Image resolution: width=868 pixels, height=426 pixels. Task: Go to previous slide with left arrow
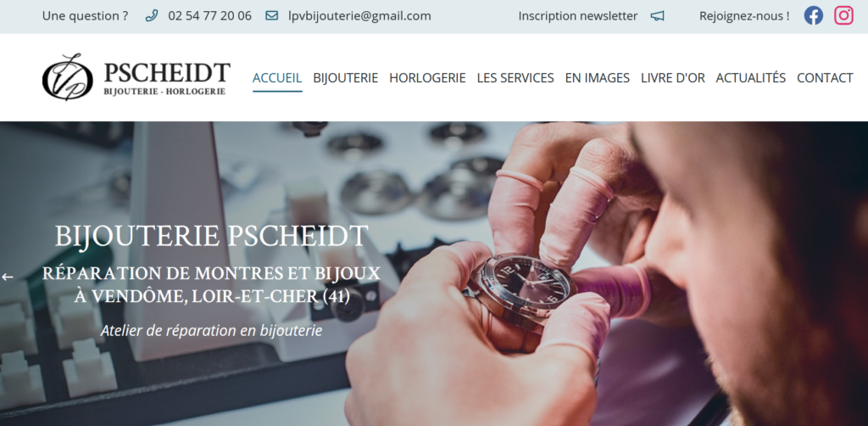(7, 277)
